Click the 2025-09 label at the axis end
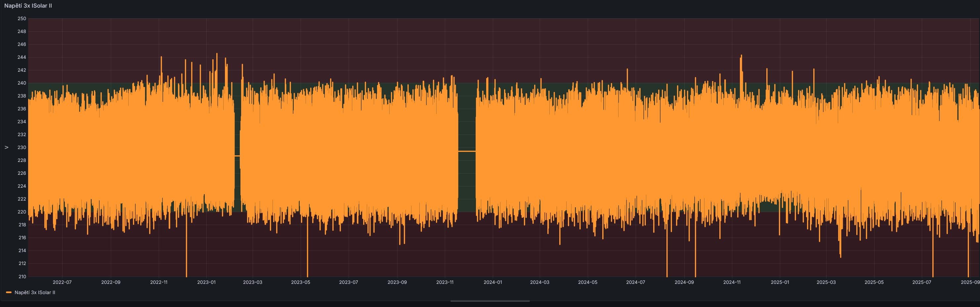980x307 pixels. pyautogui.click(x=970, y=282)
